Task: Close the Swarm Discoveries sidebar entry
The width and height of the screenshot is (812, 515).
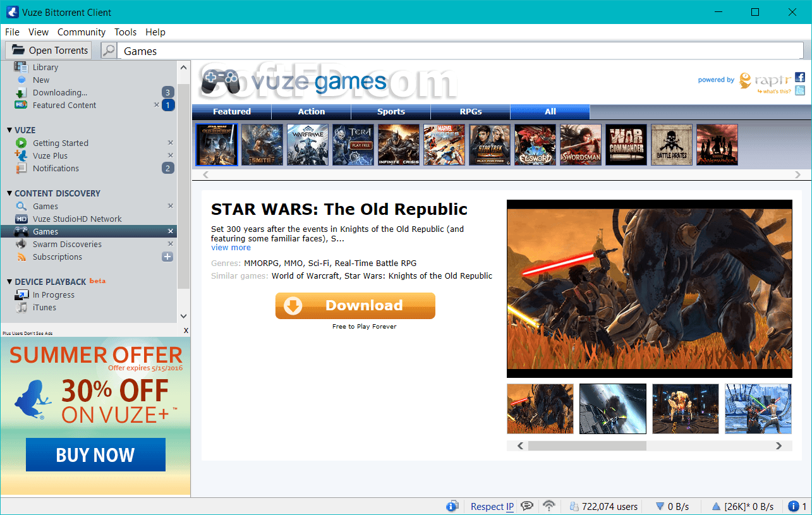Action: click(170, 244)
